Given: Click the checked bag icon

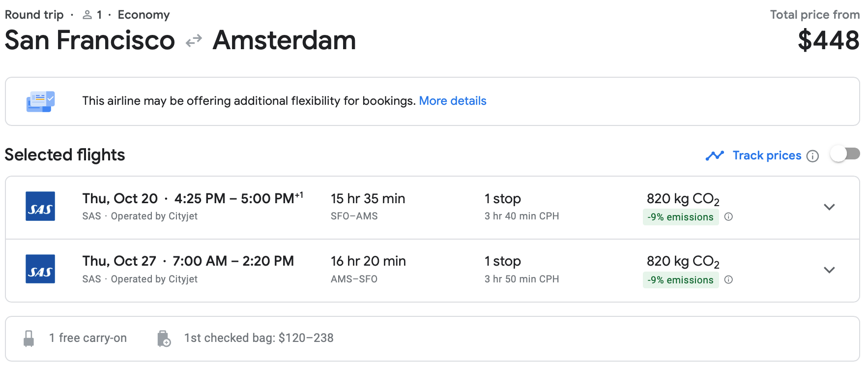Looking at the screenshot, I should [164, 338].
